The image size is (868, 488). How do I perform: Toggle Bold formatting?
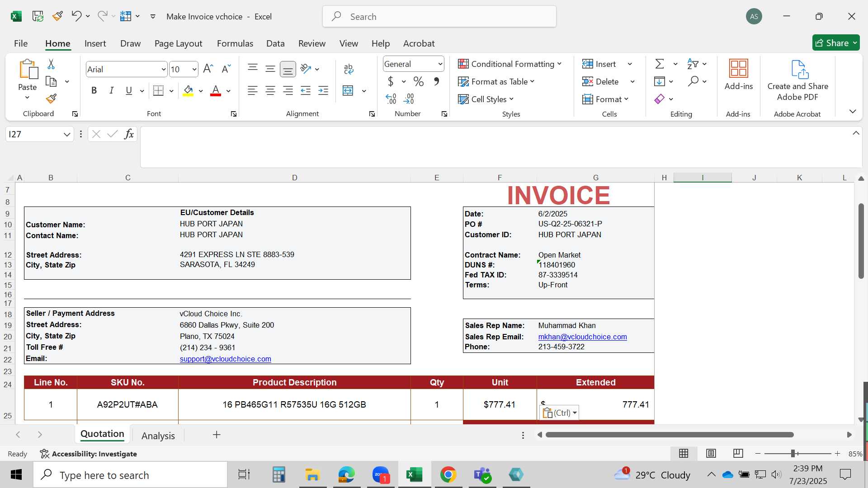click(94, 91)
